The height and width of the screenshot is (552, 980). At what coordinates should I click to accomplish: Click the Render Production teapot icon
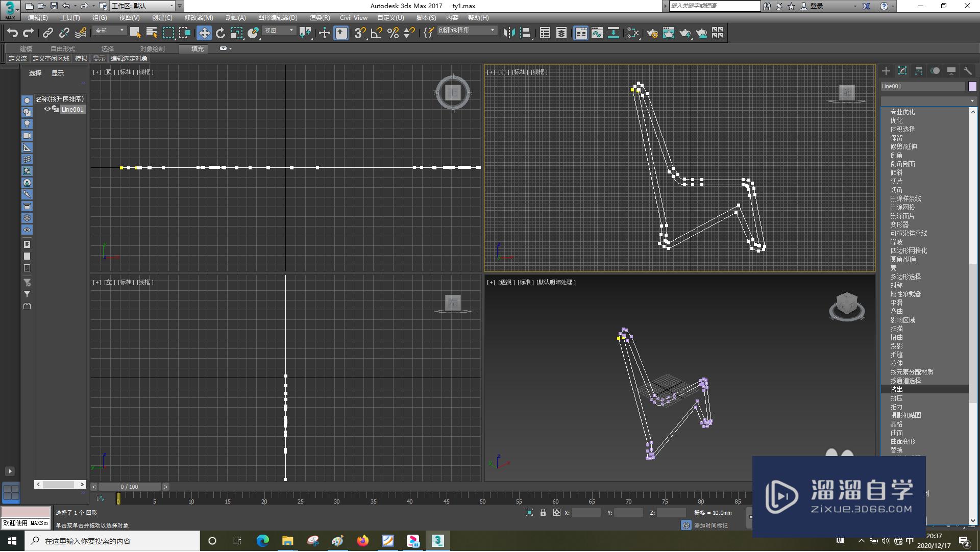[x=685, y=33]
